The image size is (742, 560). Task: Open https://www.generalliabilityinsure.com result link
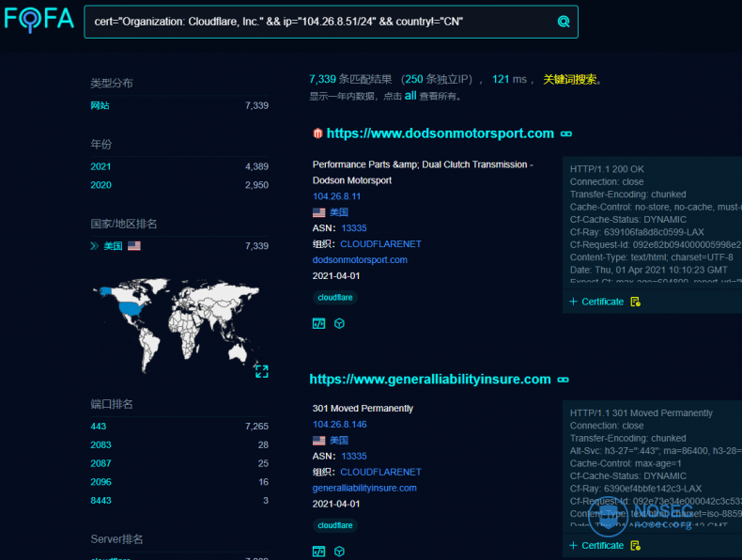[x=430, y=380]
